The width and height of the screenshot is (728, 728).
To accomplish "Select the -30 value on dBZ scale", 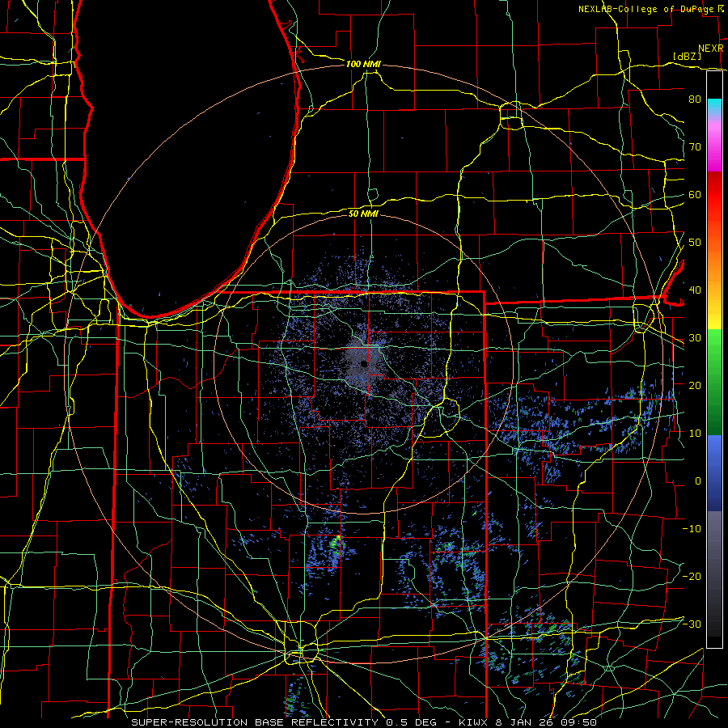I will 692,624.
